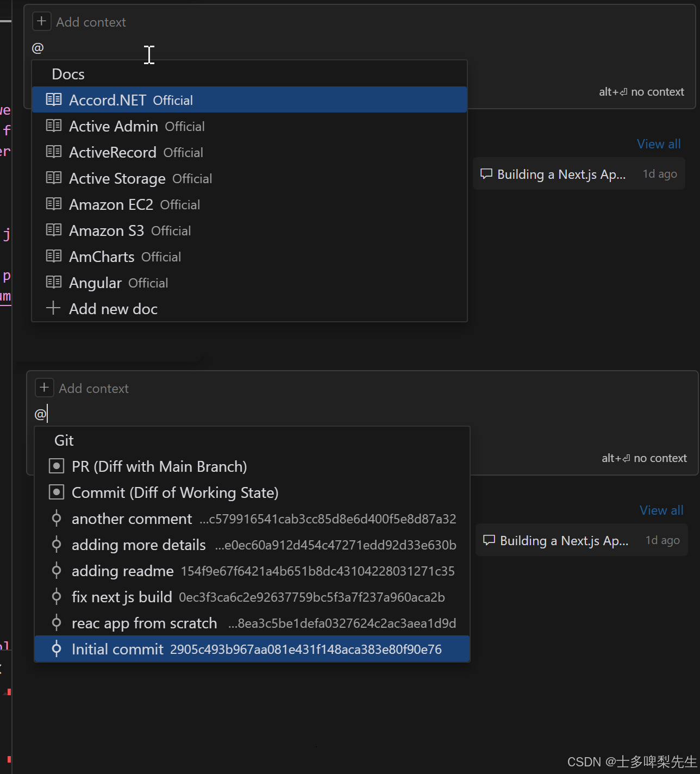Viewport: 700px width, 774px height.
Task: Click the lower View all link
Action: click(x=661, y=510)
